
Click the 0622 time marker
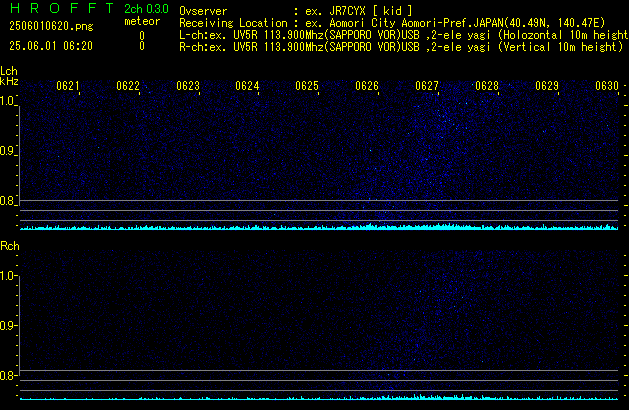click(128, 86)
